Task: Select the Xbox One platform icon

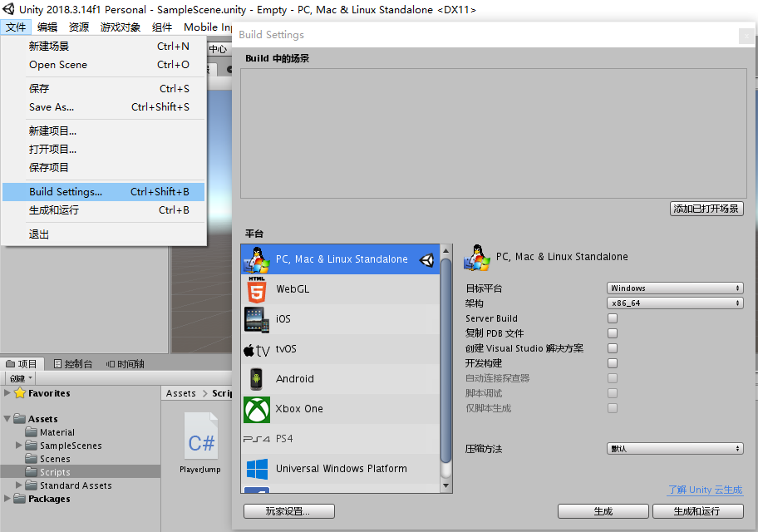Action: 257,410
